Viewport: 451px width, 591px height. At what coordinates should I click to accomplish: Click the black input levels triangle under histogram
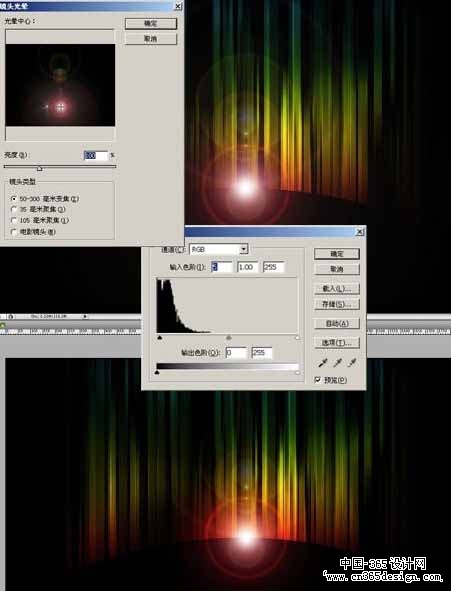(x=160, y=338)
